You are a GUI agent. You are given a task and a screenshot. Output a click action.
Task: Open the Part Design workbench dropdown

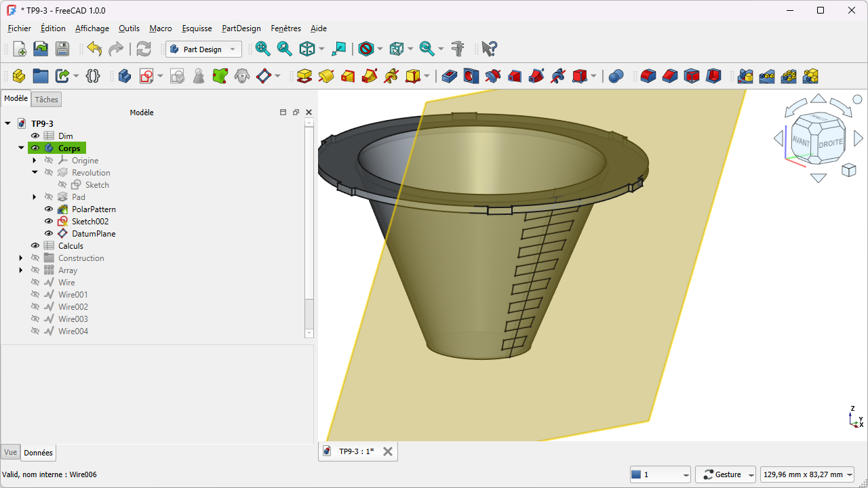(203, 49)
